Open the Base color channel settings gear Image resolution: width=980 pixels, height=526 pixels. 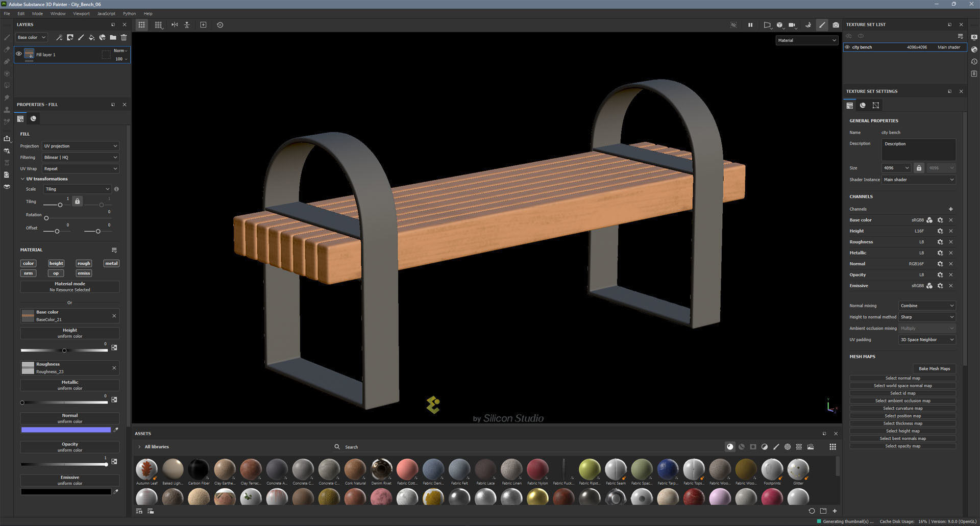point(940,220)
